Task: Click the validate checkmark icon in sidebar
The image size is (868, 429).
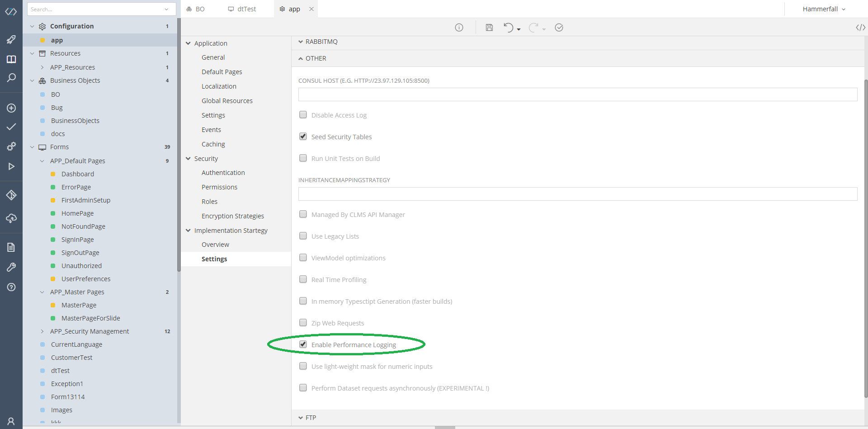Action: (11, 127)
